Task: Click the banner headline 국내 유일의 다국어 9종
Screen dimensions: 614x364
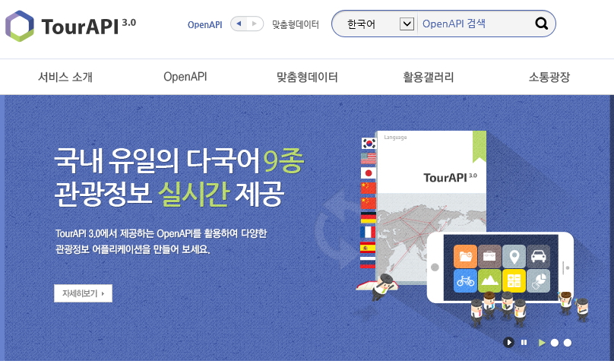Action: click(179, 160)
